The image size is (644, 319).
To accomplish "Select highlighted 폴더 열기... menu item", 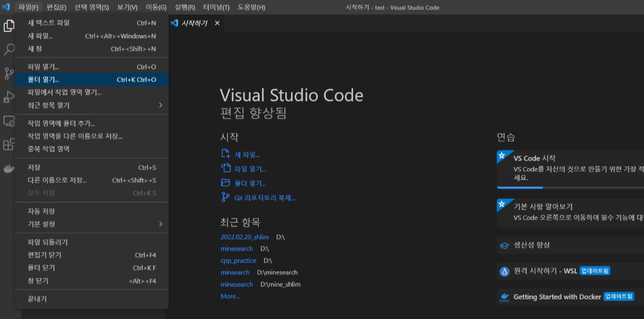I will pos(92,79).
